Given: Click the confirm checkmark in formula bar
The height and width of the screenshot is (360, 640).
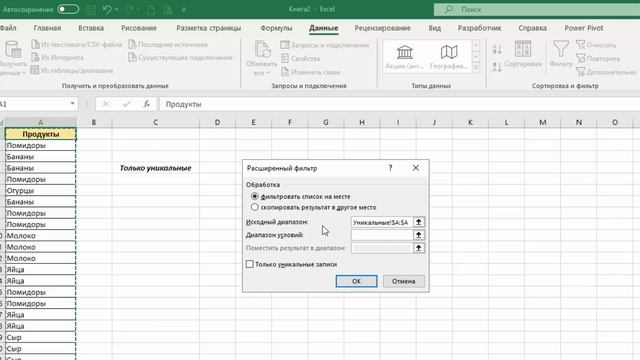Looking at the screenshot, I should pyautogui.click(x=126, y=104).
